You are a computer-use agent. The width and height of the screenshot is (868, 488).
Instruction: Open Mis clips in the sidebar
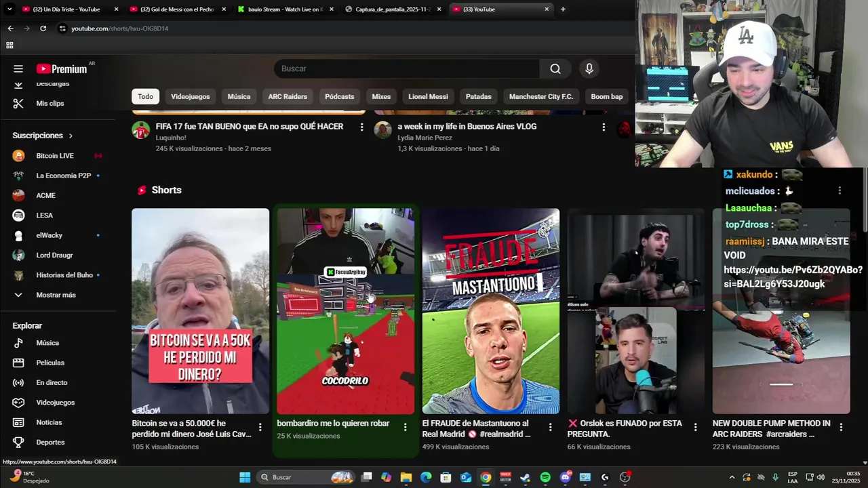coord(50,103)
